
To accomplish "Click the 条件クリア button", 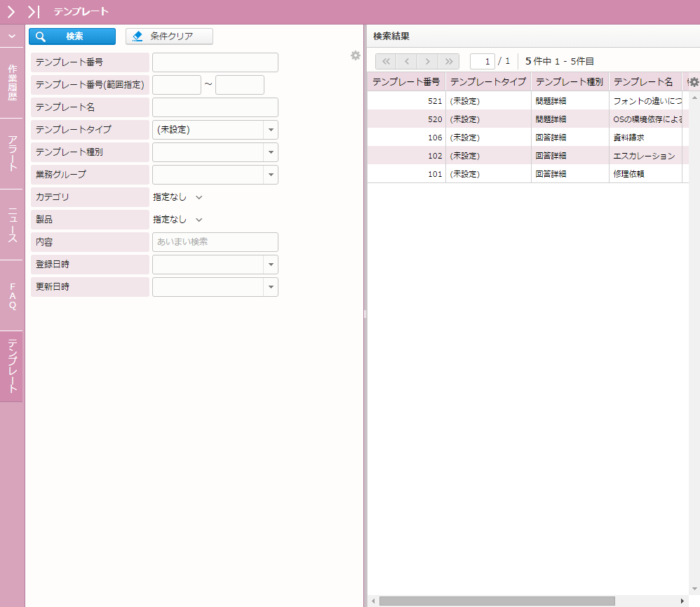I will click(169, 36).
